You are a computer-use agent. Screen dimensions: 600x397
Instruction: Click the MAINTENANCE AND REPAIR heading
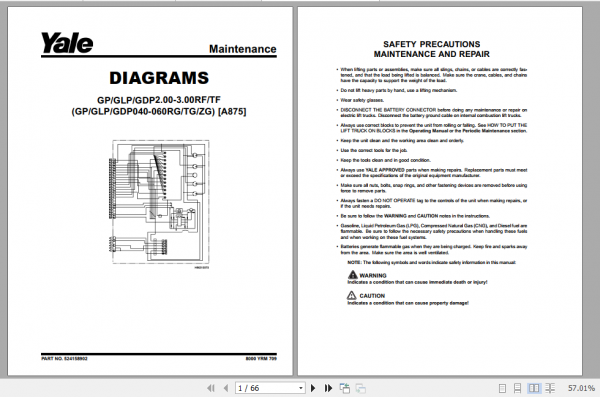[432, 54]
